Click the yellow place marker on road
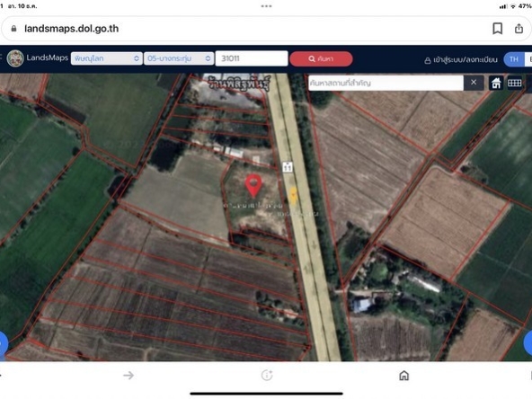 [x=293, y=196]
